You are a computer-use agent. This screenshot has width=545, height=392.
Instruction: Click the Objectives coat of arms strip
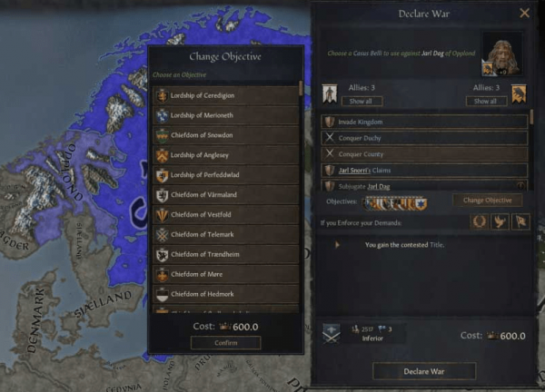pos(394,203)
